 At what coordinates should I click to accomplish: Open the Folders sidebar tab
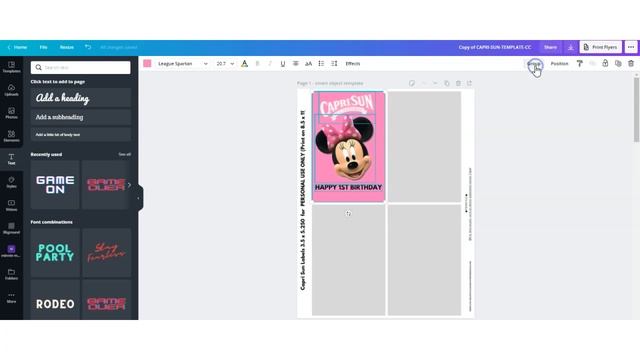pyautogui.click(x=11, y=274)
